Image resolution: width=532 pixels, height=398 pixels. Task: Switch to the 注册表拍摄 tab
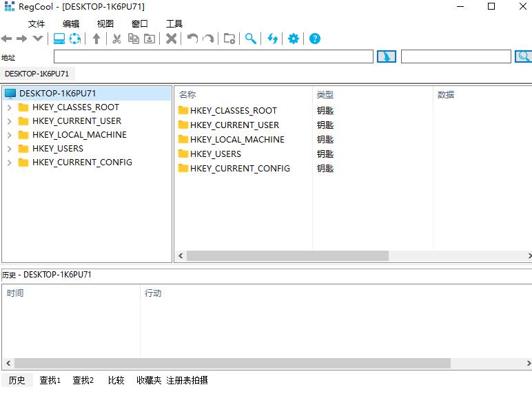tap(187, 380)
